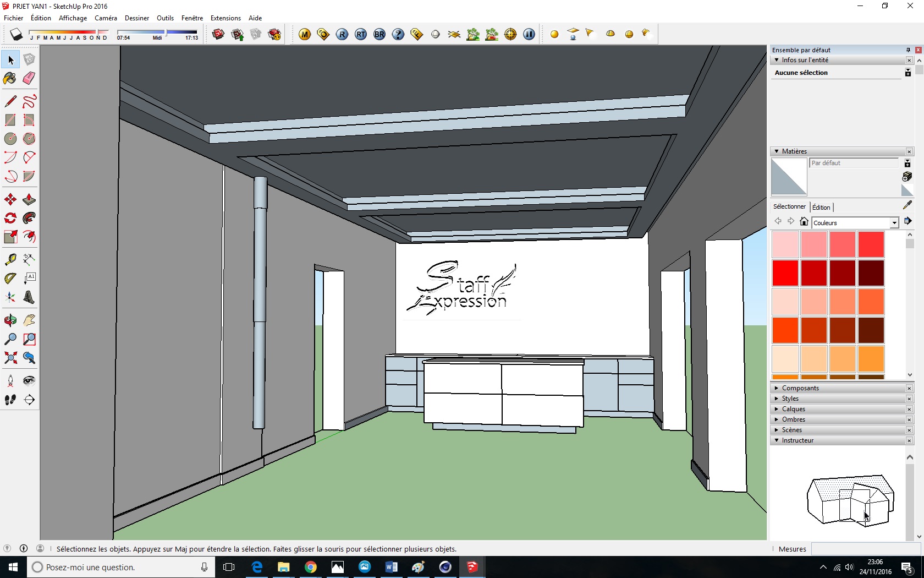Open the Dessiner menu

click(x=137, y=18)
